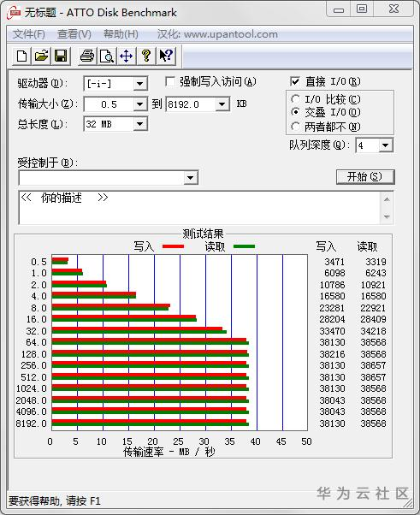Click the 8192.0 row label in chart

point(31,423)
